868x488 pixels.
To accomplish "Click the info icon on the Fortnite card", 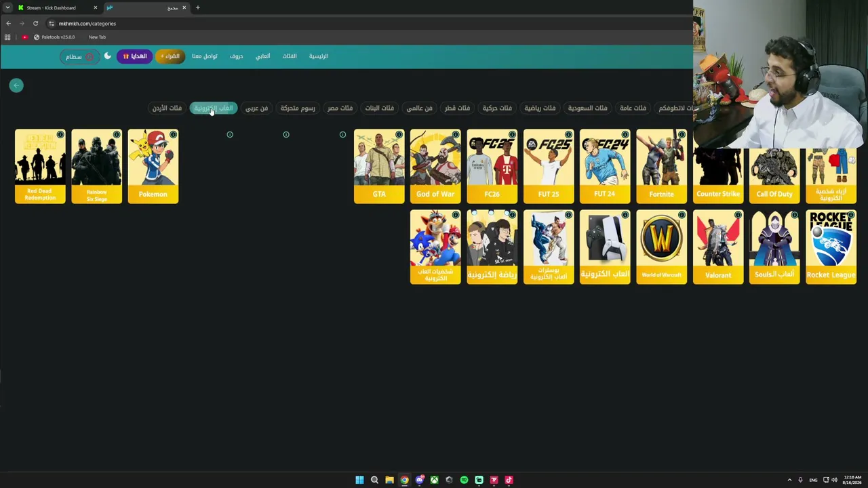I will tap(682, 135).
